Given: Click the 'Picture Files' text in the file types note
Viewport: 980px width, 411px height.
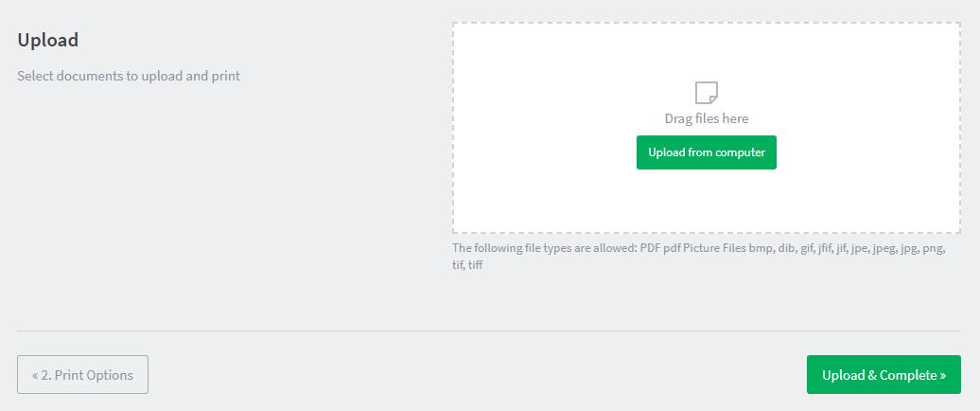Looking at the screenshot, I should click(713, 248).
